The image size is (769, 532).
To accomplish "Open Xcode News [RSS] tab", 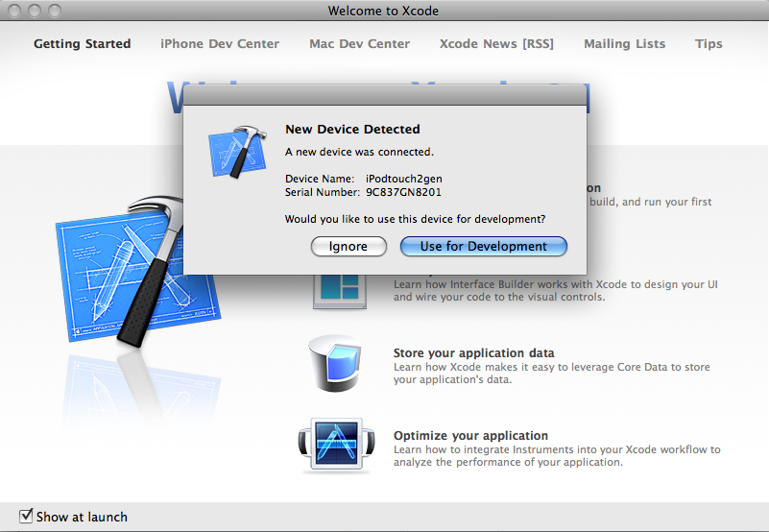I will 496,43.
